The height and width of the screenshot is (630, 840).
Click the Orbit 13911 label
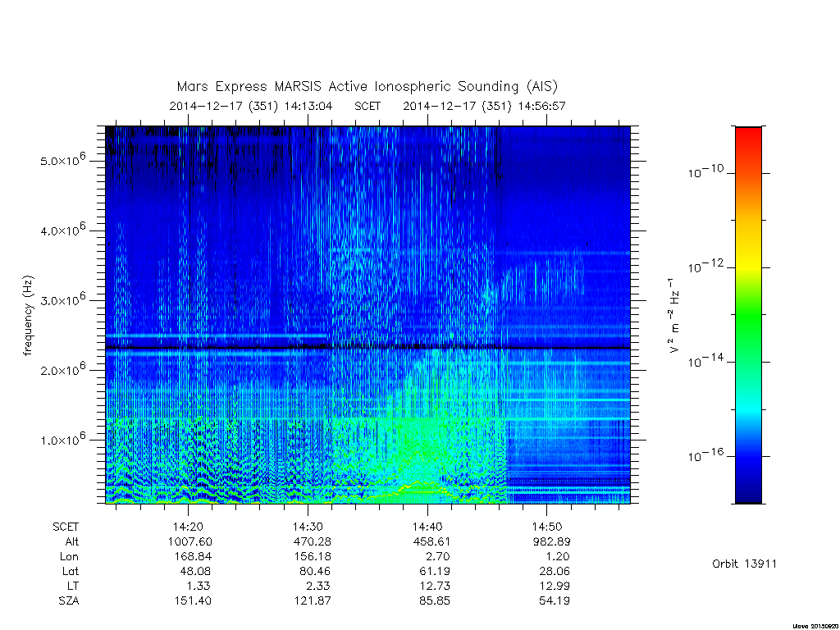tap(744, 564)
